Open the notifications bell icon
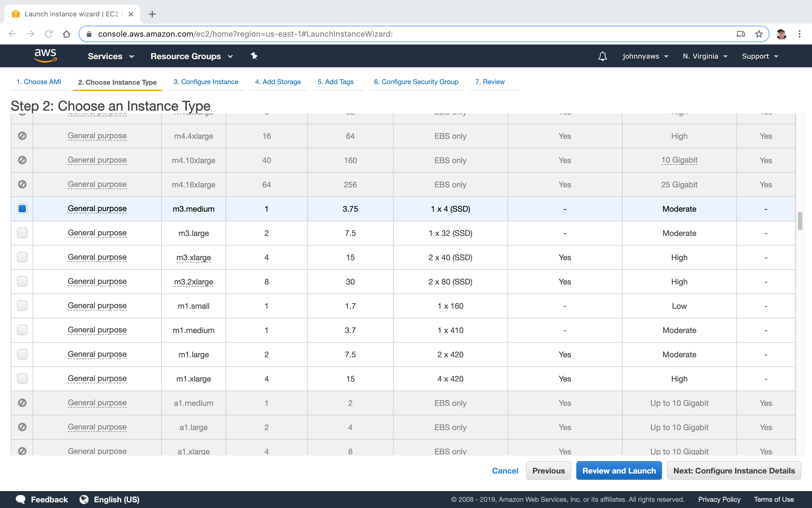Image resolution: width=812 pixels, height=508 pixels. tap(603, 56)
